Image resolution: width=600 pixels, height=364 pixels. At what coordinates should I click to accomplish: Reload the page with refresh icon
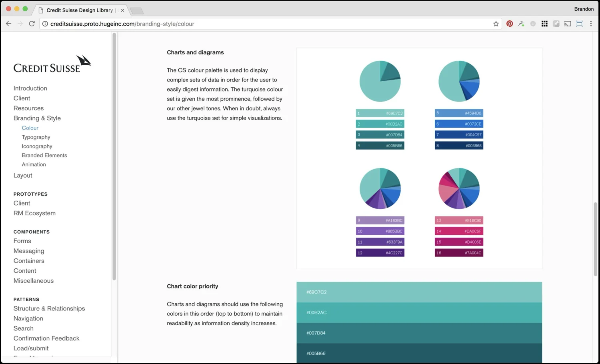32,24
